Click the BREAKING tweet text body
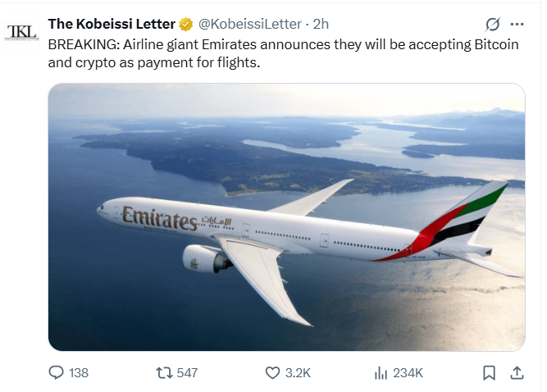Screen dimensions: 547x392 (x=283, y=53)
